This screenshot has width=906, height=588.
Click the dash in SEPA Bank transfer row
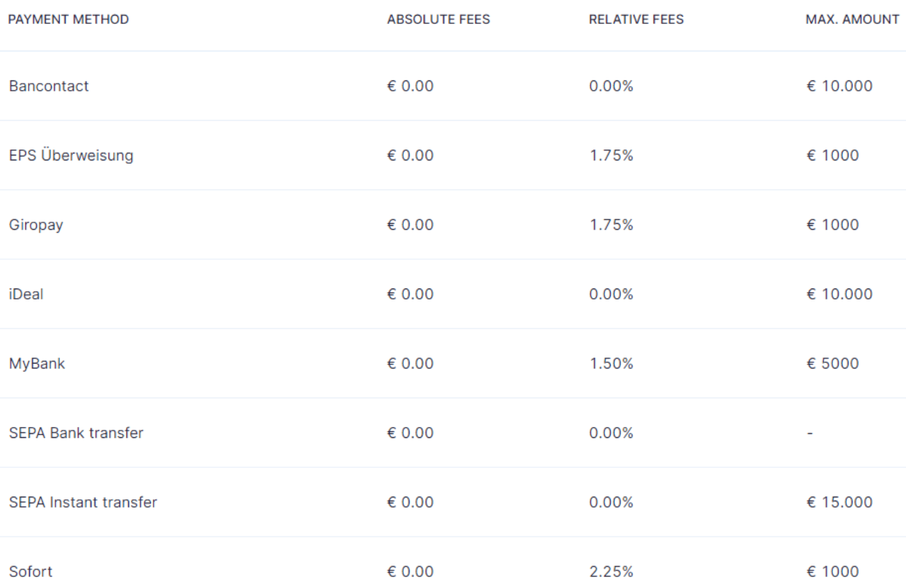coord(808,433)
